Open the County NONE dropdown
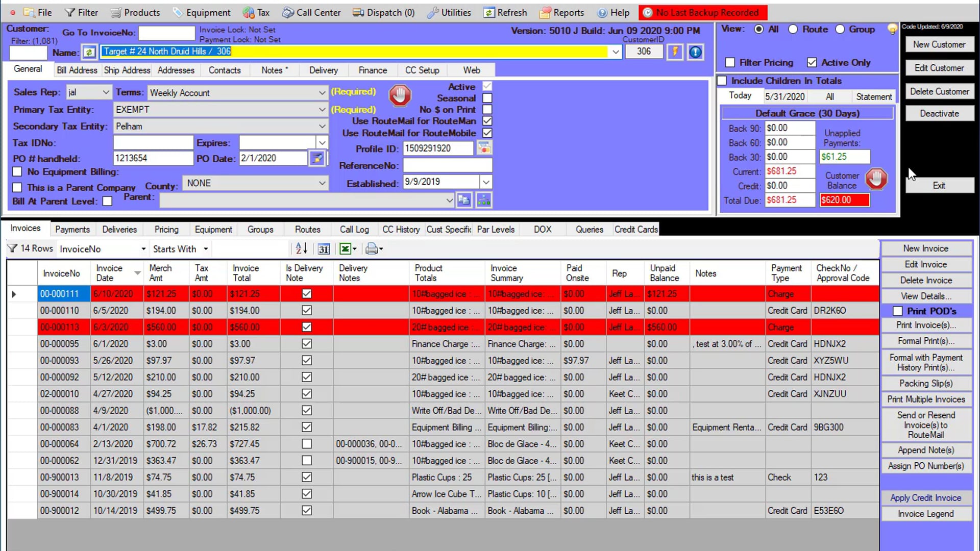 tap(322, 183)
